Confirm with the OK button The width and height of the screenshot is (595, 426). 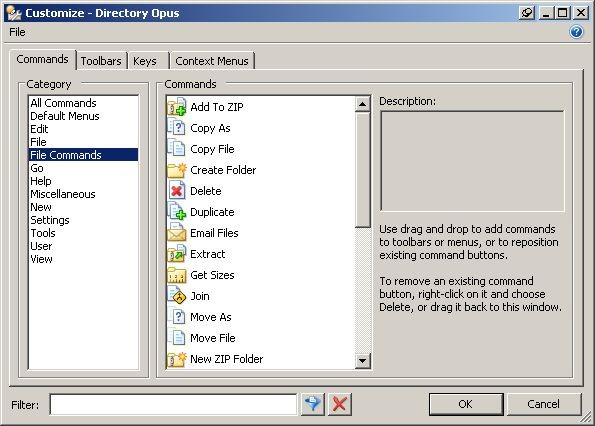(x=466, y=404)
